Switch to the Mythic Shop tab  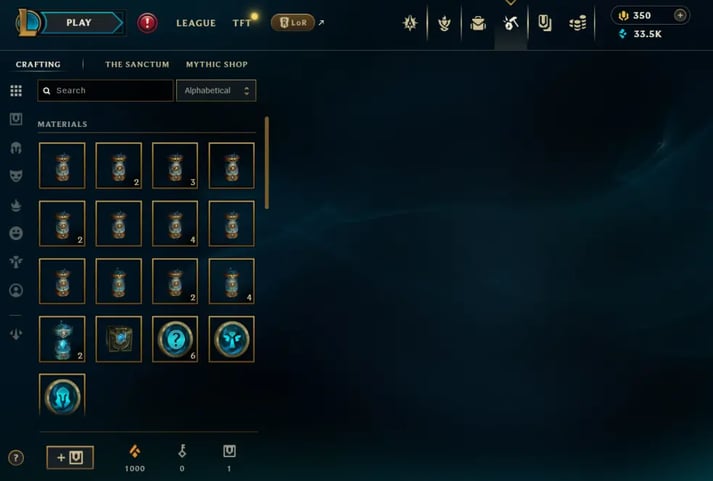[216, 65]
